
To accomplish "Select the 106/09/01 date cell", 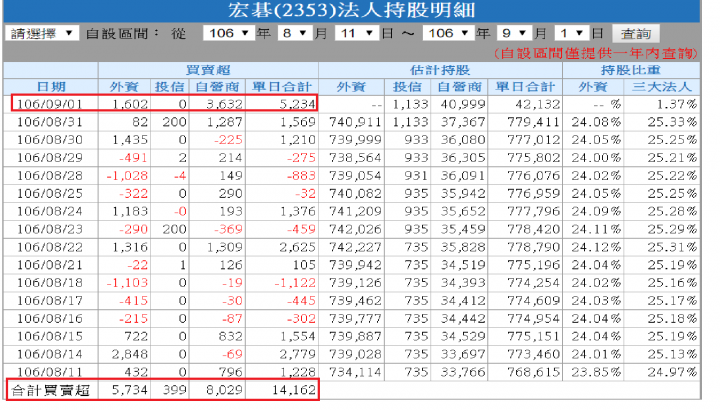I will (50, 104).
